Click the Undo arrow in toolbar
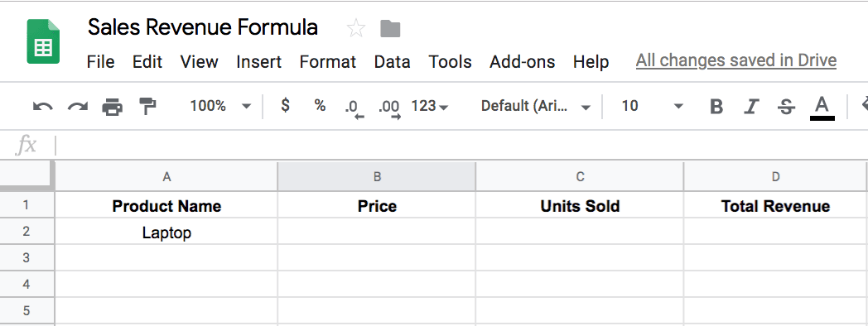The height and width of the screenshot is (326, 868). click(x=42, y=106)
